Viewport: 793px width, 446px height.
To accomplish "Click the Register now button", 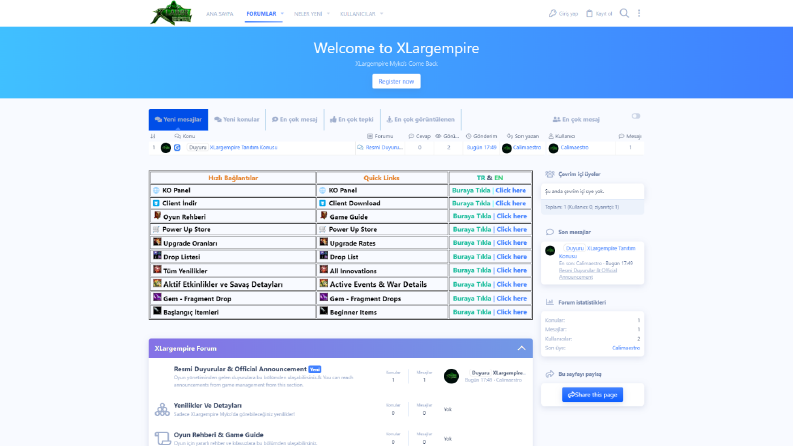I will (x=396, y=81).
